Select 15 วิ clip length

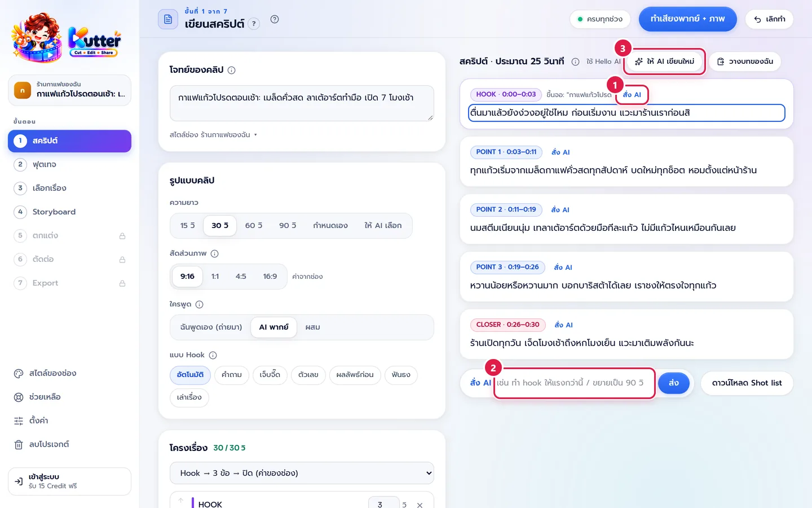click(x=187, y=226)
